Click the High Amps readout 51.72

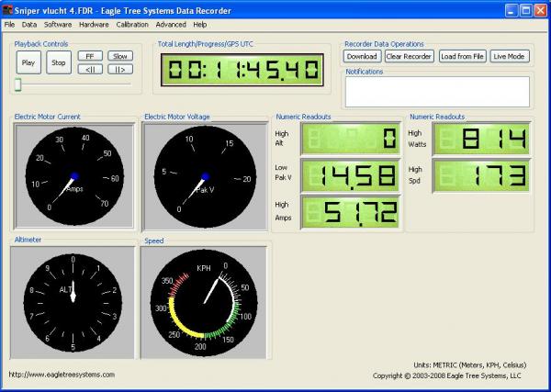[351, 212]
